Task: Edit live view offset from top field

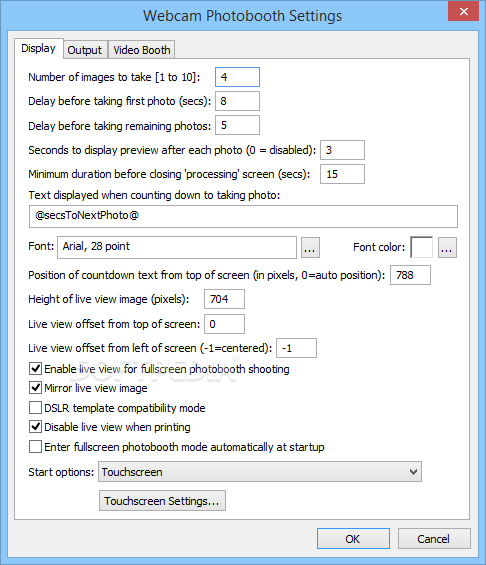Action: (224, 324)
